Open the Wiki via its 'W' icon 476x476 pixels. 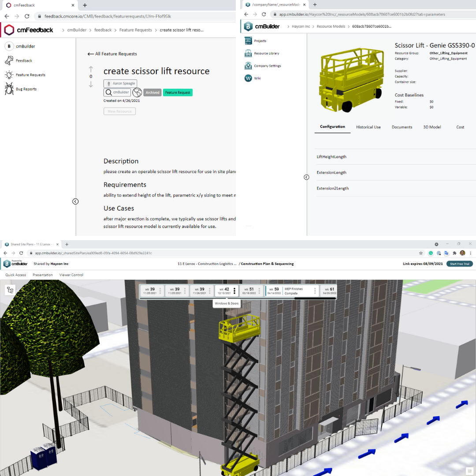(248, 78)
